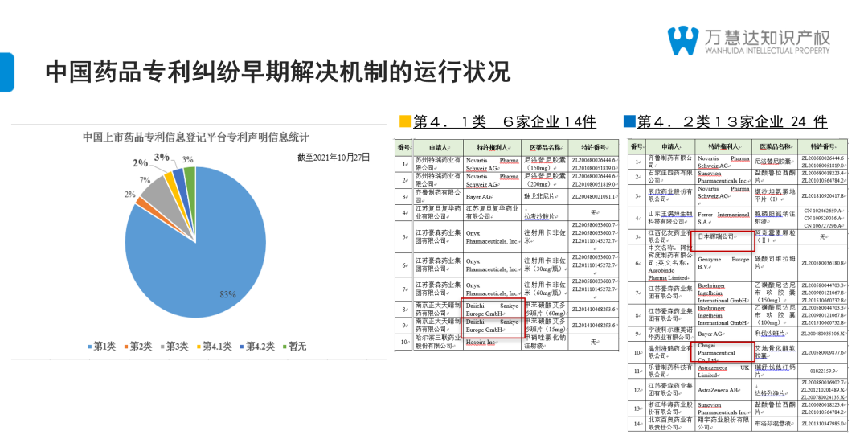Screen dimensions: 868x439
Task: Click Hospira Inc in the 4.1 table
Action: tap(481, 343)
